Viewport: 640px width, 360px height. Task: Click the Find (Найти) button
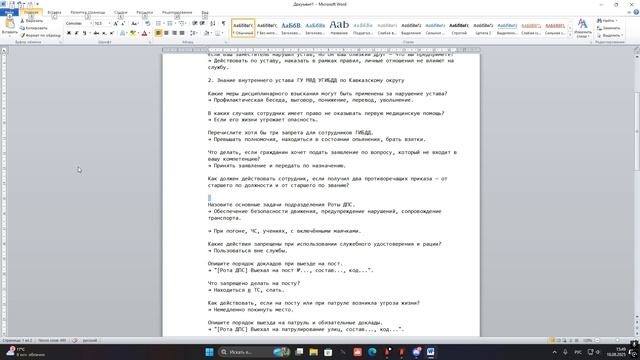(607, 20)
